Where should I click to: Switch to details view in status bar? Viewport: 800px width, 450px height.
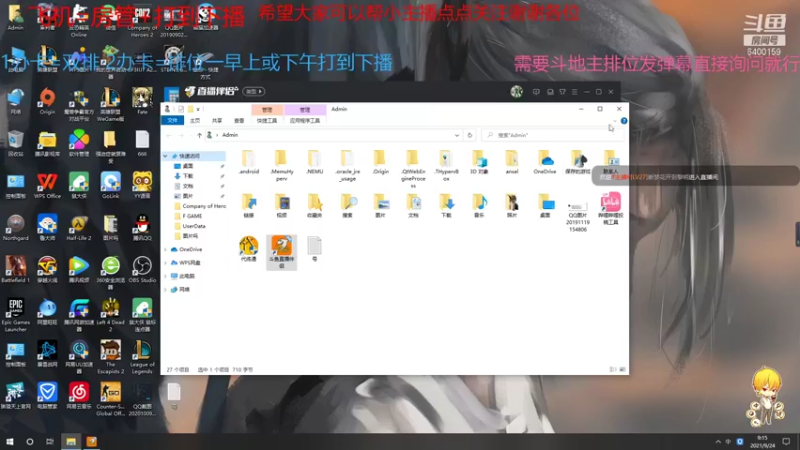pyautogui.click(x=613, y=369)
